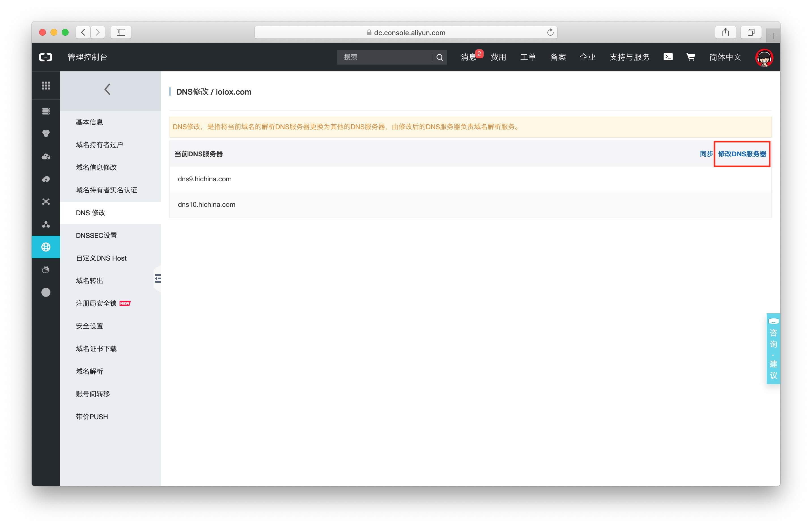Open the shopping cart icon

[x=690, y=57]
